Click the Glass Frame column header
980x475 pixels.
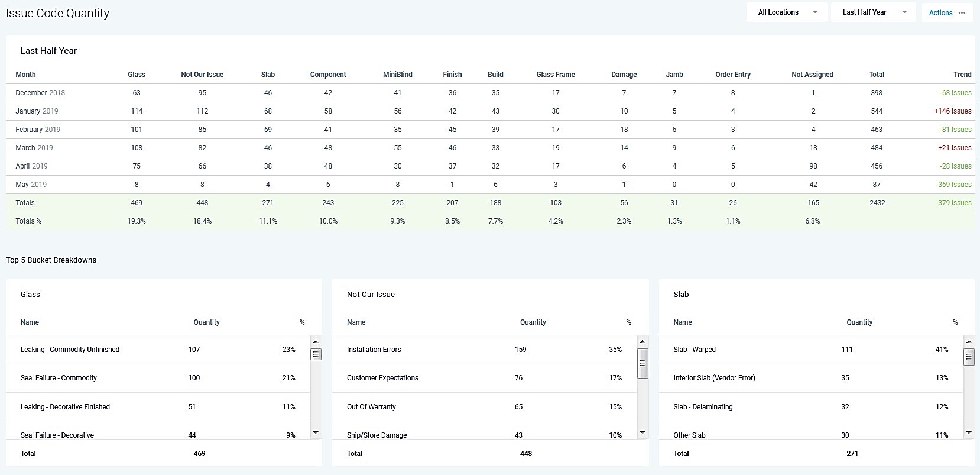click(x=556, y=75)
